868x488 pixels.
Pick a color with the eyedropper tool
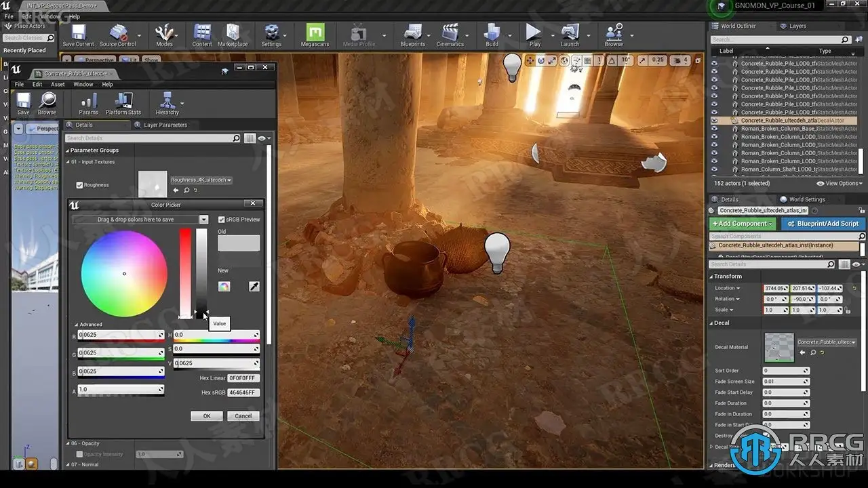click(254, 287)
